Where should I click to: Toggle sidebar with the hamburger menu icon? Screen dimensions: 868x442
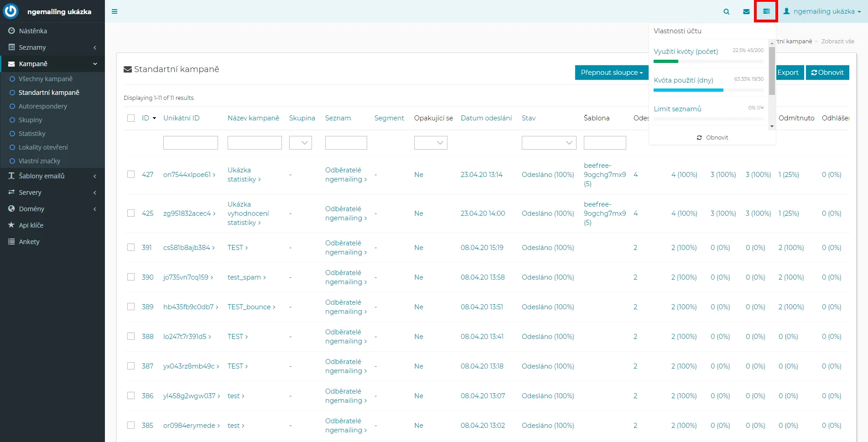114,11
